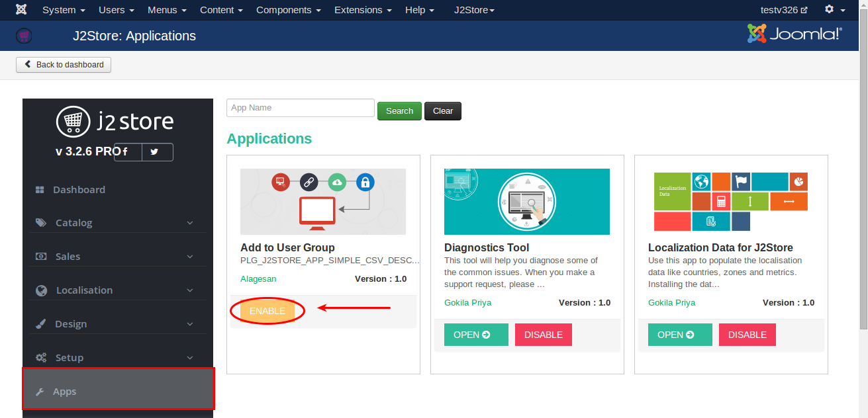Click the J2Store cart icon in header

click(x=24, y=36)
